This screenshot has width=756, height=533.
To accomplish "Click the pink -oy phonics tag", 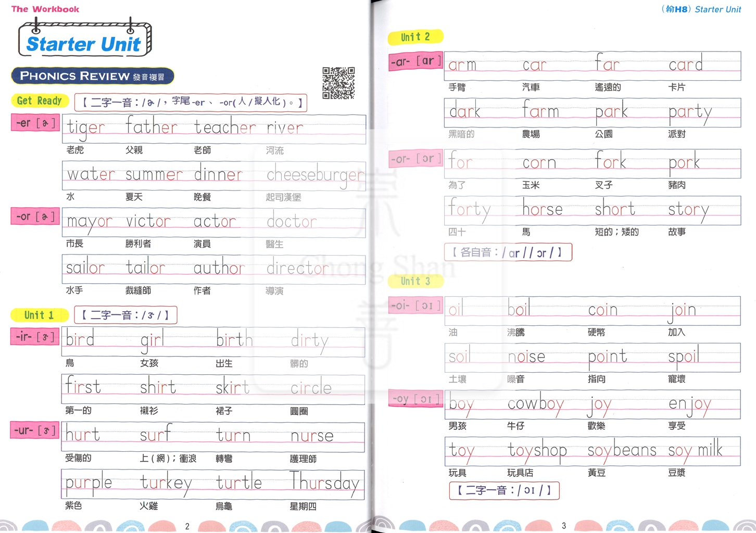I will click(415, 399).
